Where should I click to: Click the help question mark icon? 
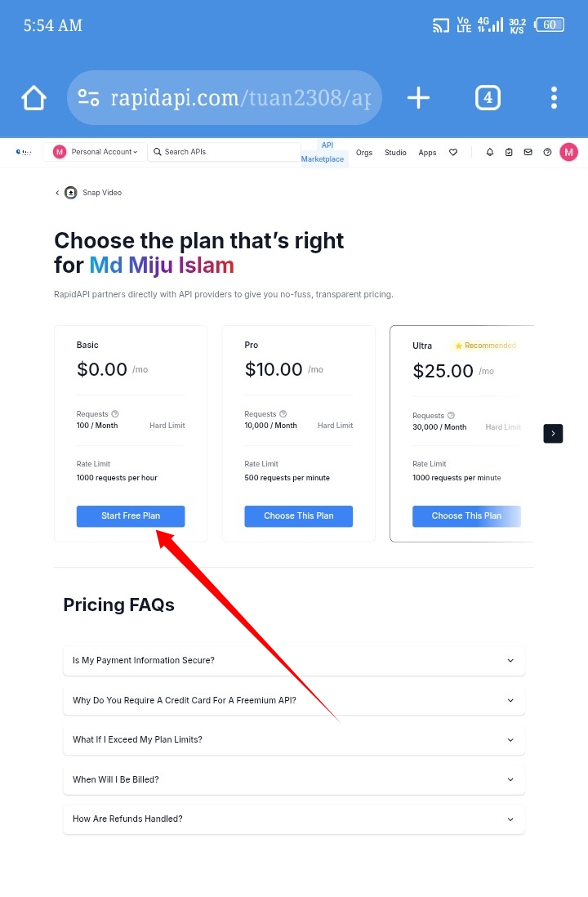tap(547, 152)
